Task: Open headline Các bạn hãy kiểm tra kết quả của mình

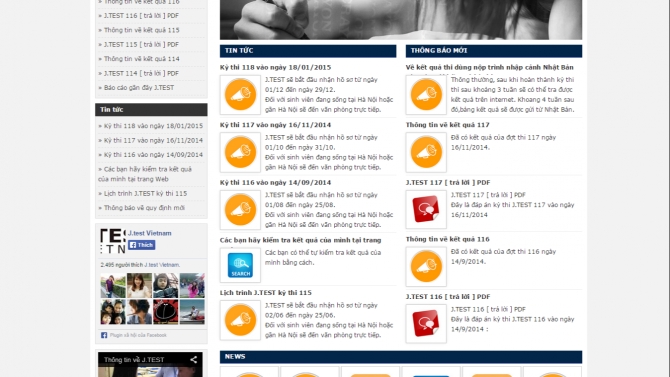Action: [301, 240]
